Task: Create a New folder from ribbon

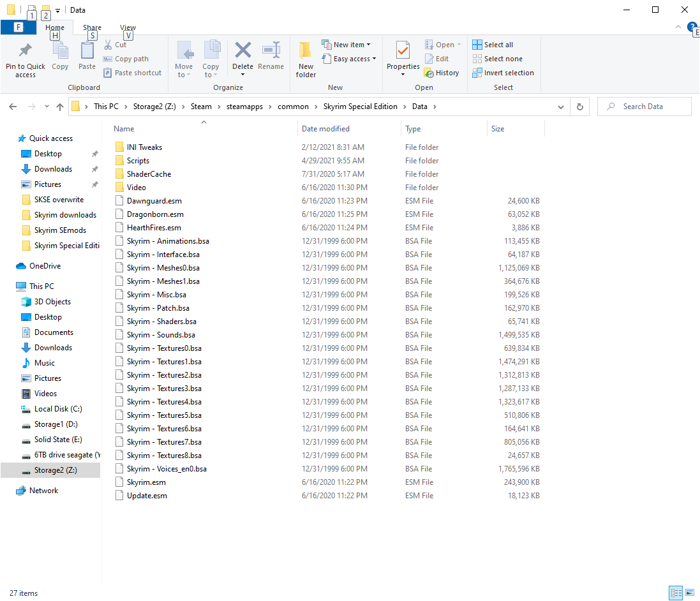Action: tap(306, 59)
